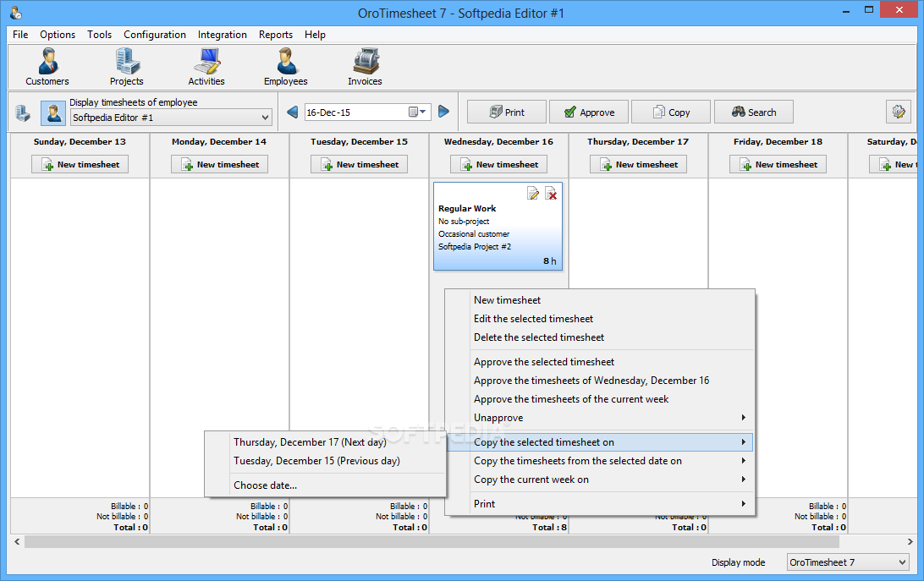Click horizontal scrollbar right arrow
This screenshot has height=581, width=924.
(x=910, y=541)
